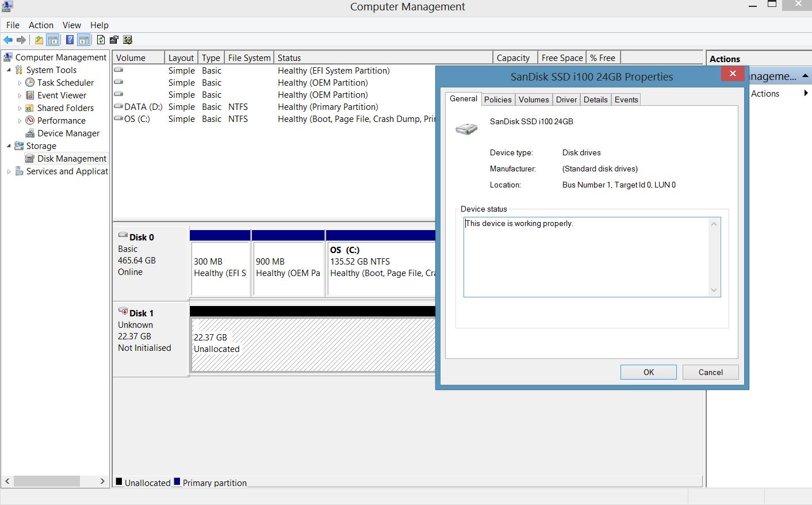This screenshot has width=812, height=505.
Task: Click the System Tools wrench icon
Action: pyautogui.click(x=19, y=70)
